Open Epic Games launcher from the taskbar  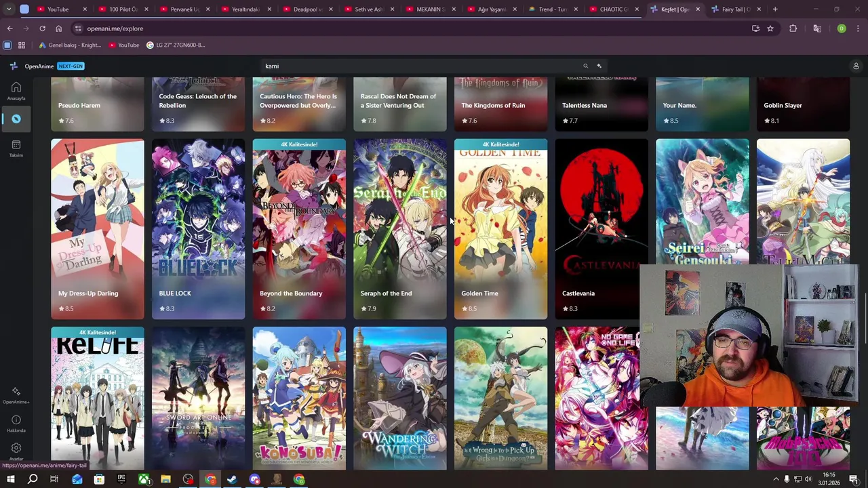(x=121, y=479)
